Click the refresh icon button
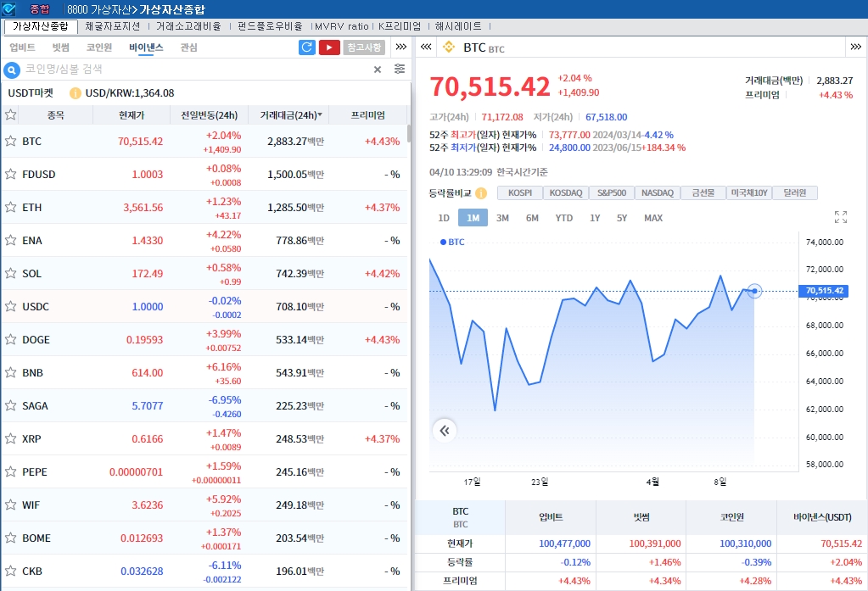This screenshot has height=591, width=868. (306, 47)
